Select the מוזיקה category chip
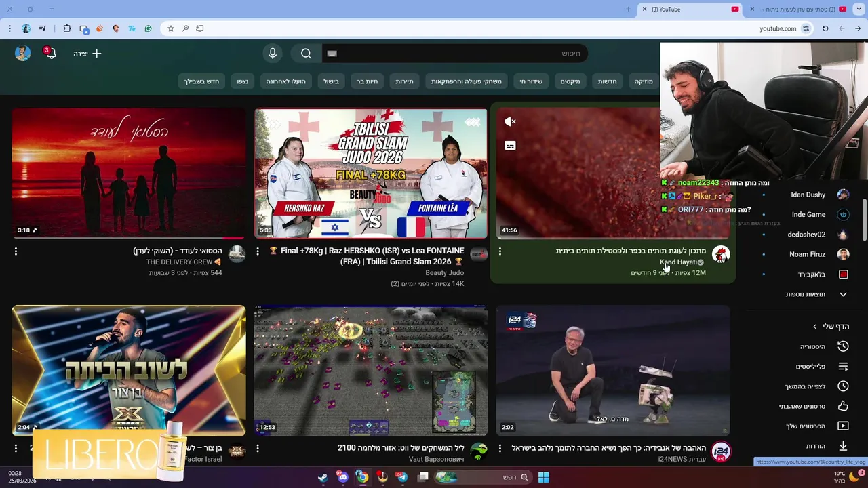 coord(644,81)
